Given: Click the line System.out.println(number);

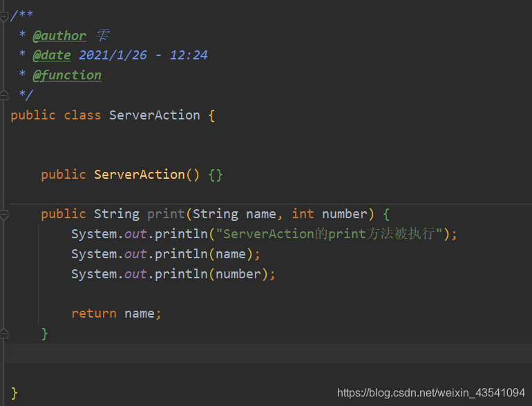Looking at the screenshot, I should point(173,274).
